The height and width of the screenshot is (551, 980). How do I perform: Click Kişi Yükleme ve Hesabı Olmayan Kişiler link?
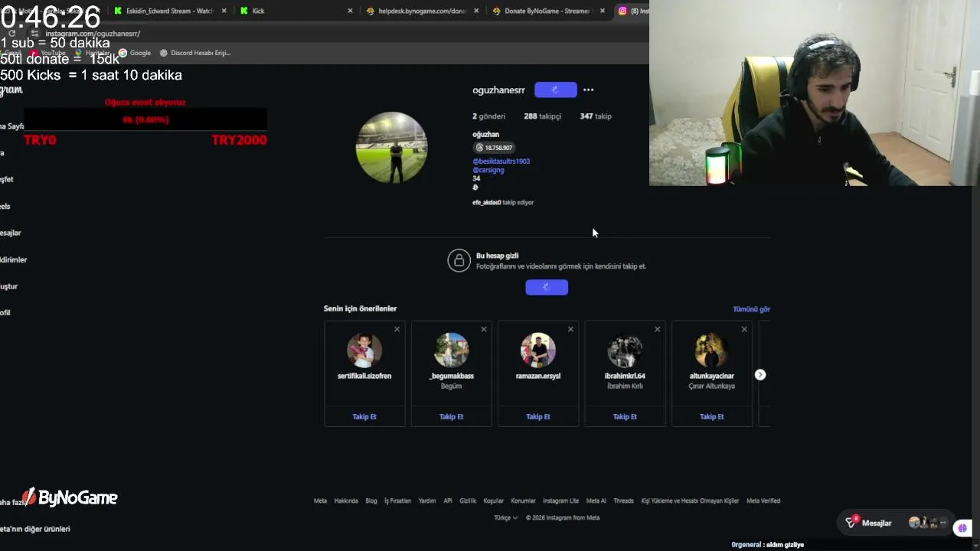(690, 500)
